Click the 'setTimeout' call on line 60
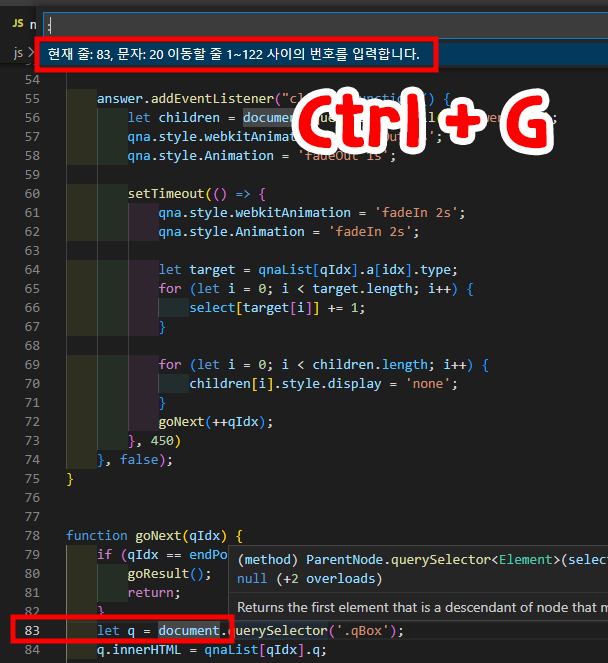This screenshot has width=608, height=663. 166,194
